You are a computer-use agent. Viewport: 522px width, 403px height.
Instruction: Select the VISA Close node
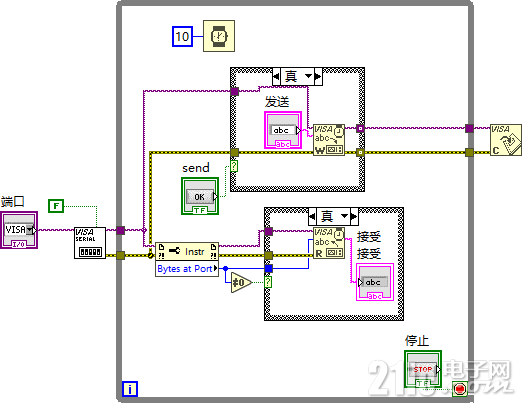506,140
